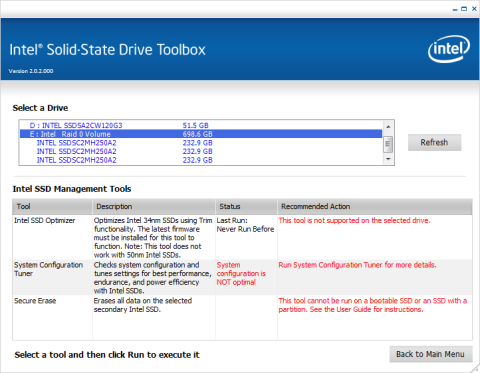Select the Secure Erase tool
Viewport: 480px width, 373px height.
35,301
